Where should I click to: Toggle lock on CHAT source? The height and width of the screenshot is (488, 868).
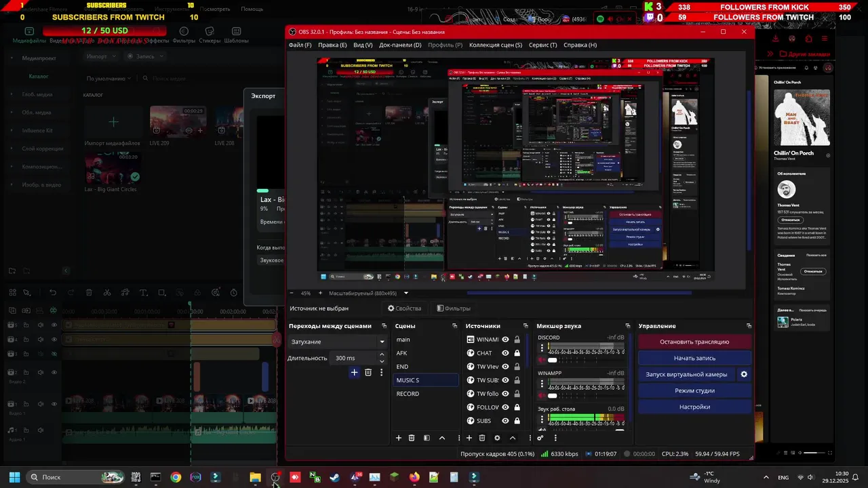[517, 353]
